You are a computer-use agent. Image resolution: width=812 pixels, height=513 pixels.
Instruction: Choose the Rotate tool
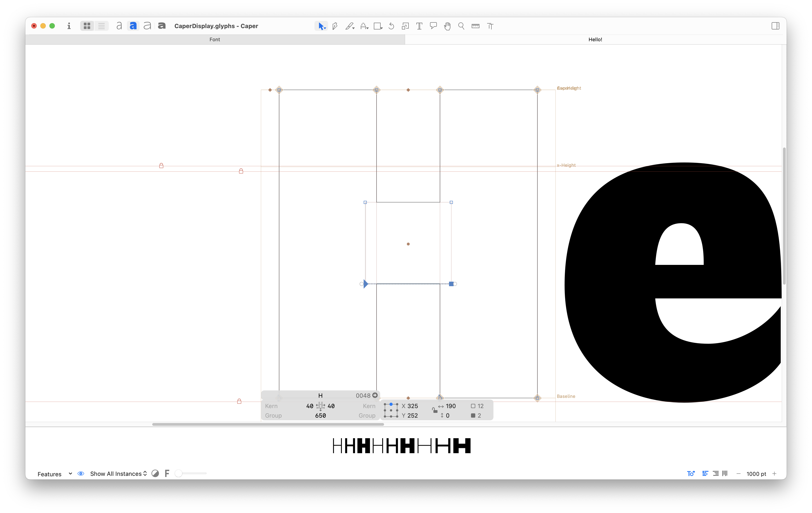(x=391, y=26)
